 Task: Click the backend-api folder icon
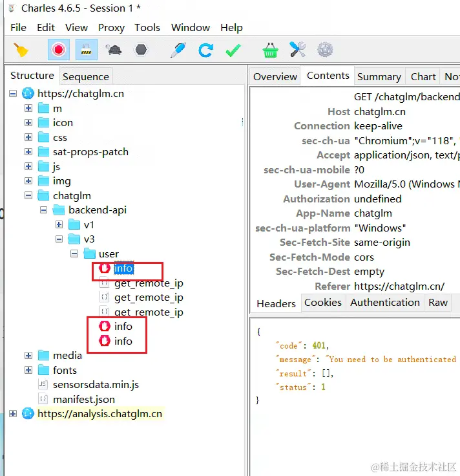(x=59, y=210)
